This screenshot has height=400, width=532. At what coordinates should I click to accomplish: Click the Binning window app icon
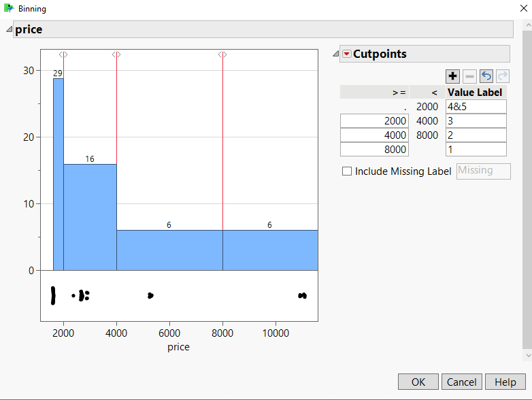9,8
